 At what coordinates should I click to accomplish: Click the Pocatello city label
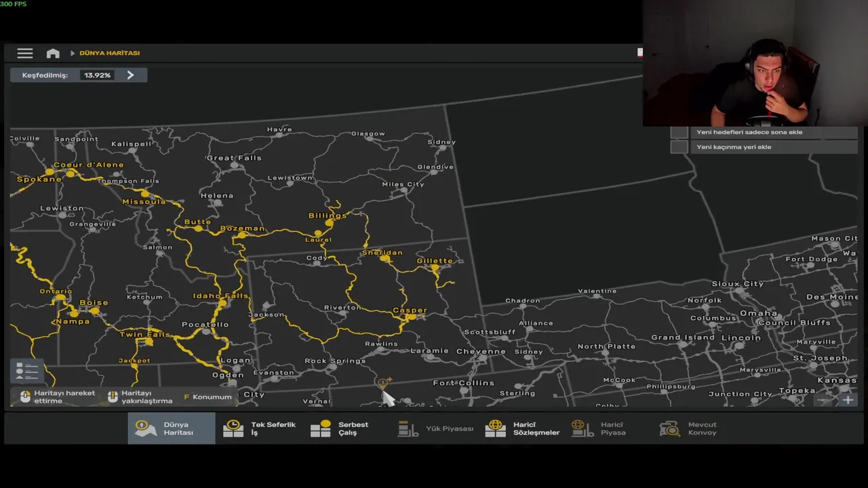pyautogui.click(x=205, y=325)
